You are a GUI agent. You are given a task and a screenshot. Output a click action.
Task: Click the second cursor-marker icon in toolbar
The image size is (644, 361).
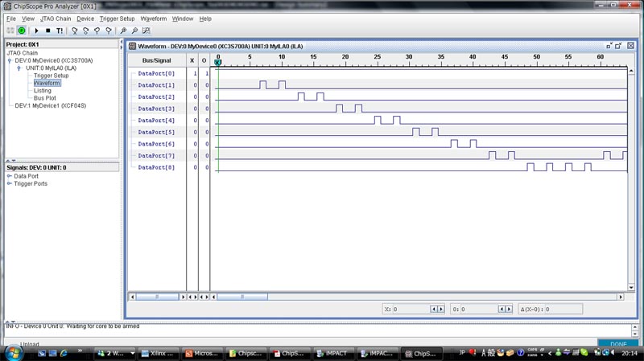pyautogui.click(x=86, y=31)
